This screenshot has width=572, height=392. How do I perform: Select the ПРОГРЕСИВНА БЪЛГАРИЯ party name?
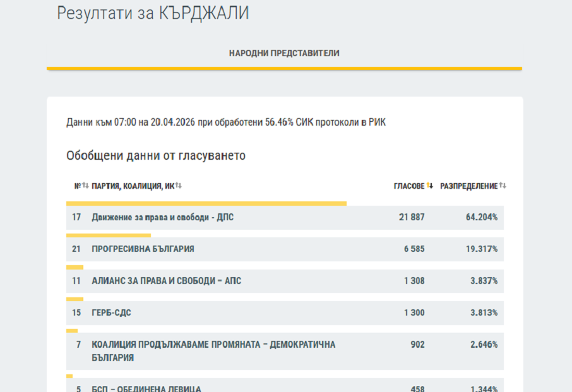click(143, 249)
